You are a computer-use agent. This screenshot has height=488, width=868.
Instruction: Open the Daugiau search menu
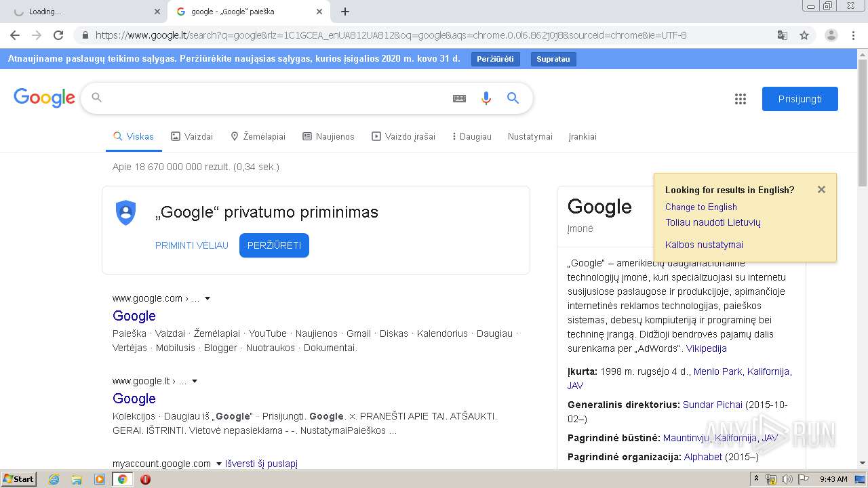click(472, 136)
